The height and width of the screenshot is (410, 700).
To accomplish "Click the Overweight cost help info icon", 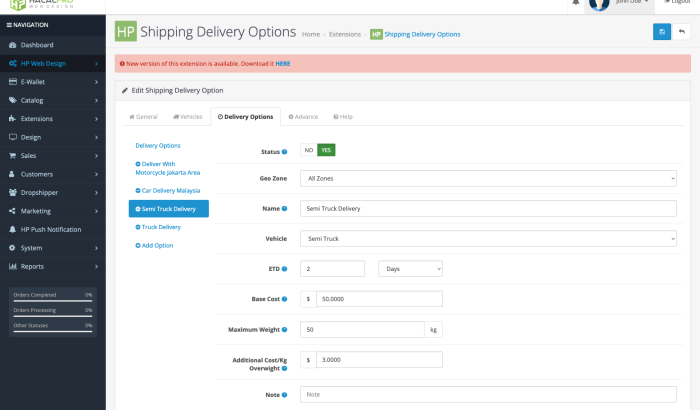I will [284, 368].
